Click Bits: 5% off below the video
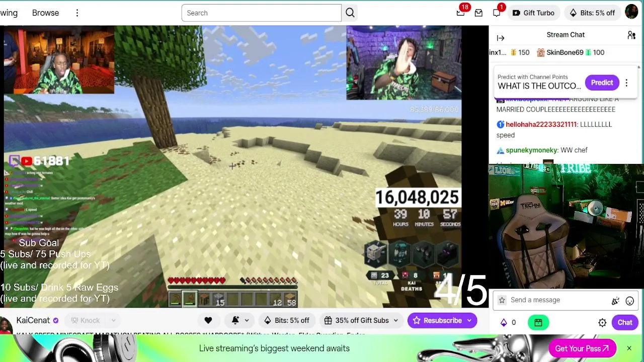The image size is (644, 362). 286,321
